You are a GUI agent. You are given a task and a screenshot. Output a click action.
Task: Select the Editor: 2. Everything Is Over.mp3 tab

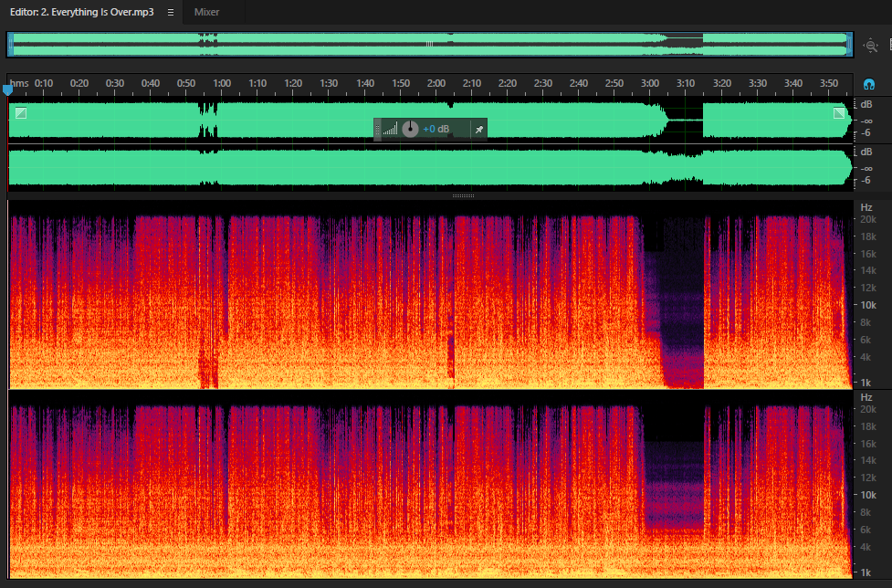[x=81, y=12]
